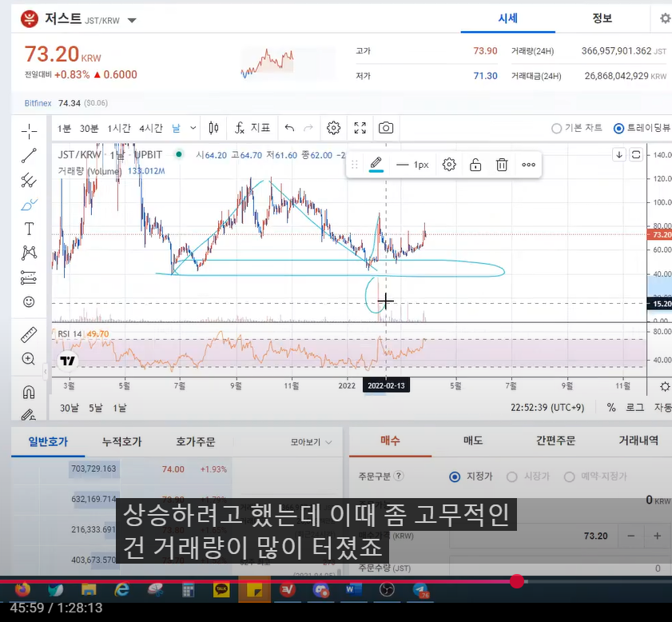Open Telegram from the taskbar

tap(420, 590)
